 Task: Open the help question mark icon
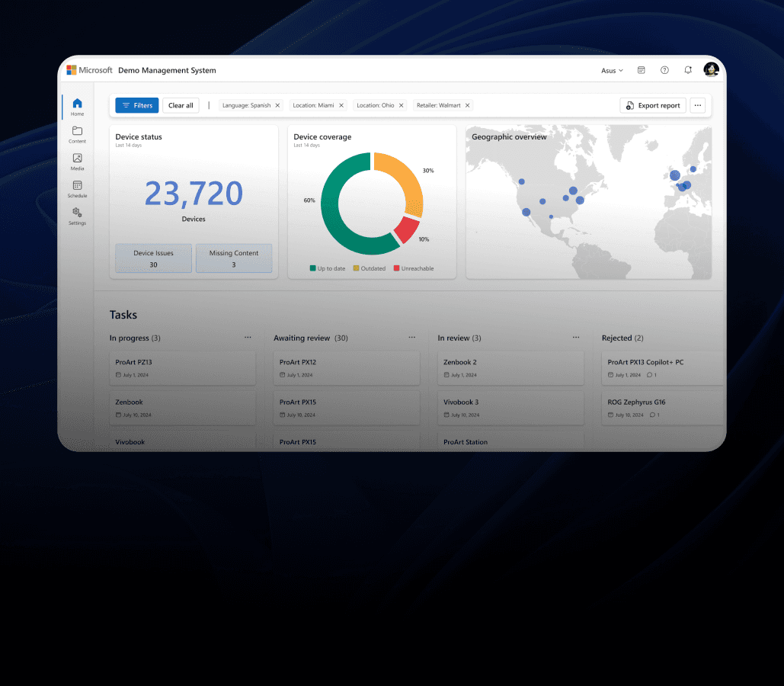(664, 70)
